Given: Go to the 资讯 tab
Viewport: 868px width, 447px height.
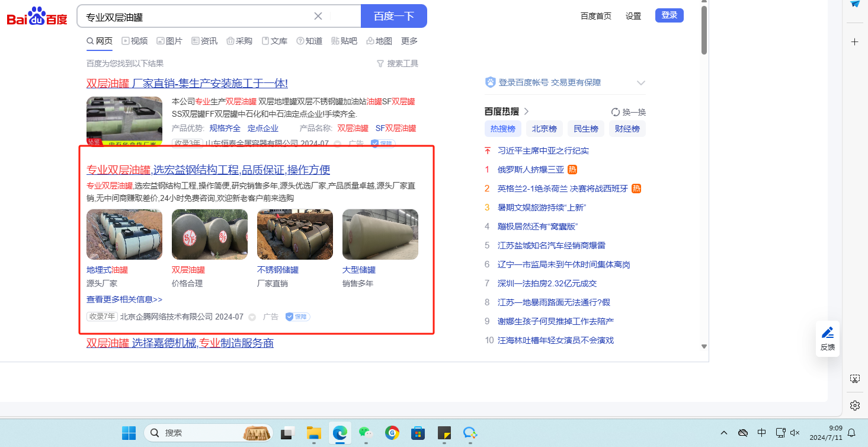Looking at the screenshot, I should 204,41.
